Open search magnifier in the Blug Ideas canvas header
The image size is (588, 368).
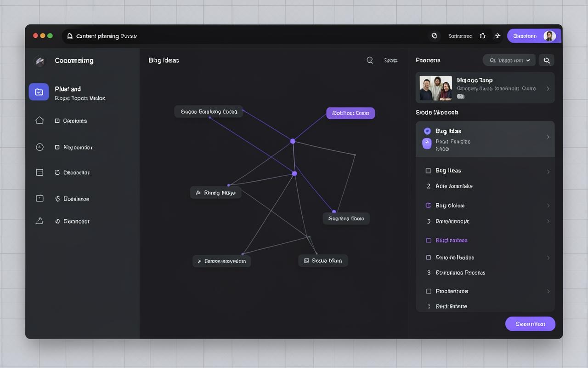[x=370, y=60]
